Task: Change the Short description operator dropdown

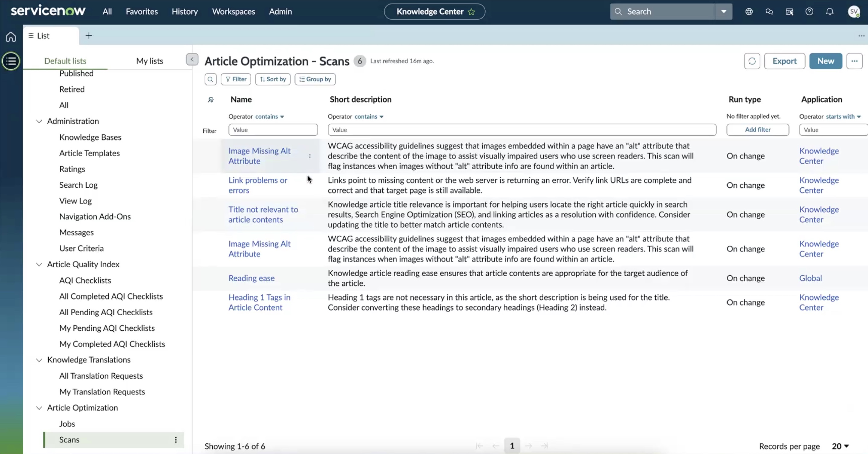Action: pos(369,116)
